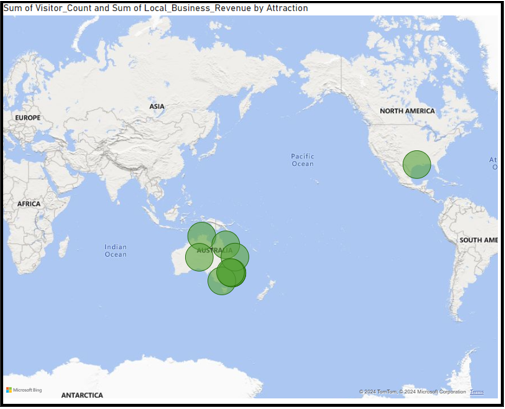Click the Indian Ocean label
This screenshot has height=409, width=505.
(x=116, y=251)
